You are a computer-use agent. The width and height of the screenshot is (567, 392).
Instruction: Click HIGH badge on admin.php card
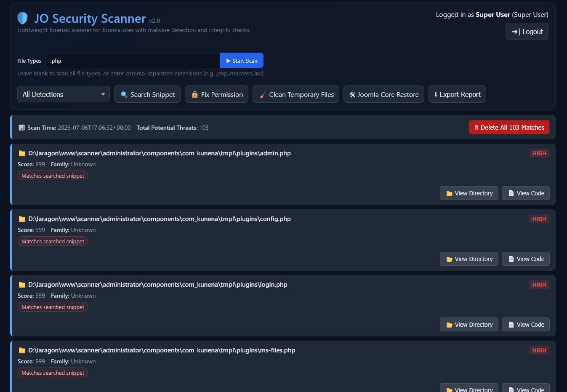point(539,153)
